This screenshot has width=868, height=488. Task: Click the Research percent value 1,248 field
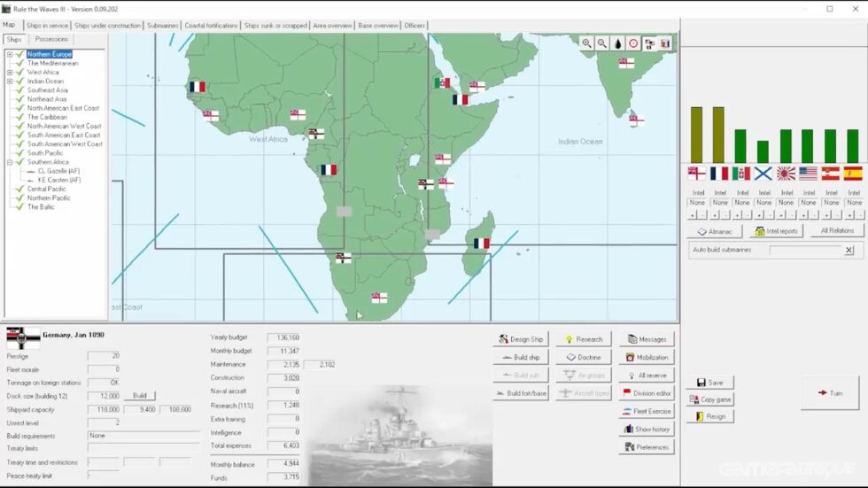pos(284,405)
